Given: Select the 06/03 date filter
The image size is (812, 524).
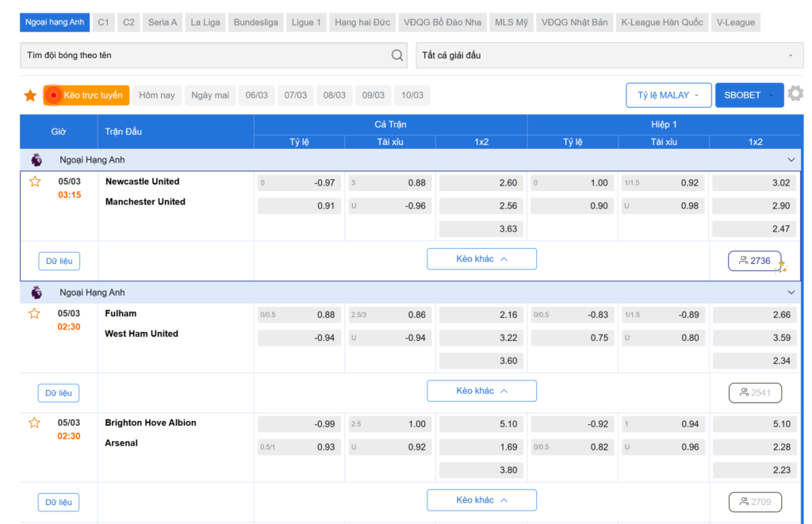Looking at the screenshot, I should coord(257,95).
